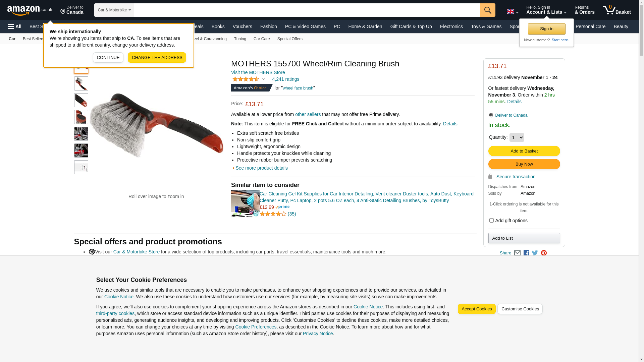This screenshot has width=644, height=362.
Task: Share product on Facebook icon
Action: click(x=526, y=253)
